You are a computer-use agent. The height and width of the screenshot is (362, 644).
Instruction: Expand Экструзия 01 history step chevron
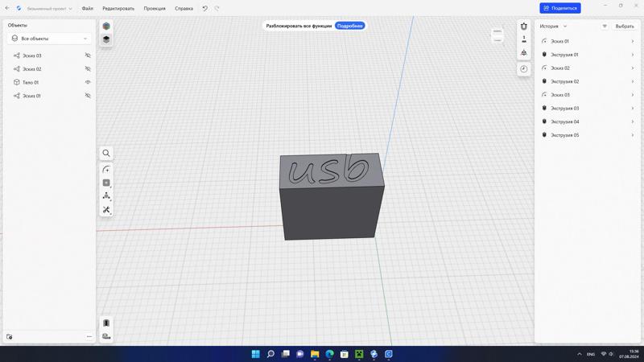click(x=633, y=55)
